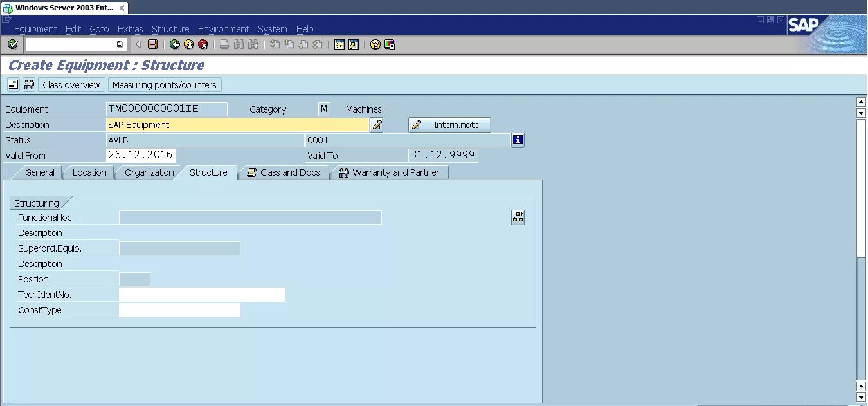Screen dimensions: 868x406
Task: Click the blue status information icon
Action: point(518,140)
